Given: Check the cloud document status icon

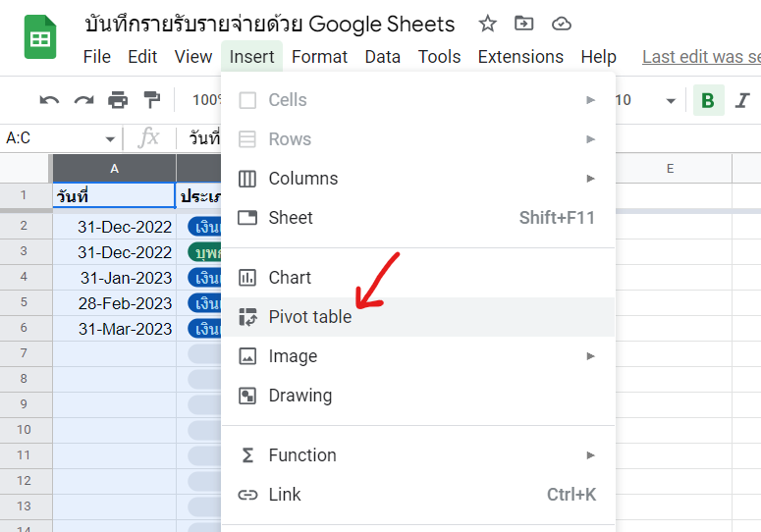Looking at the screenshot, I should (x=562, y=24).
